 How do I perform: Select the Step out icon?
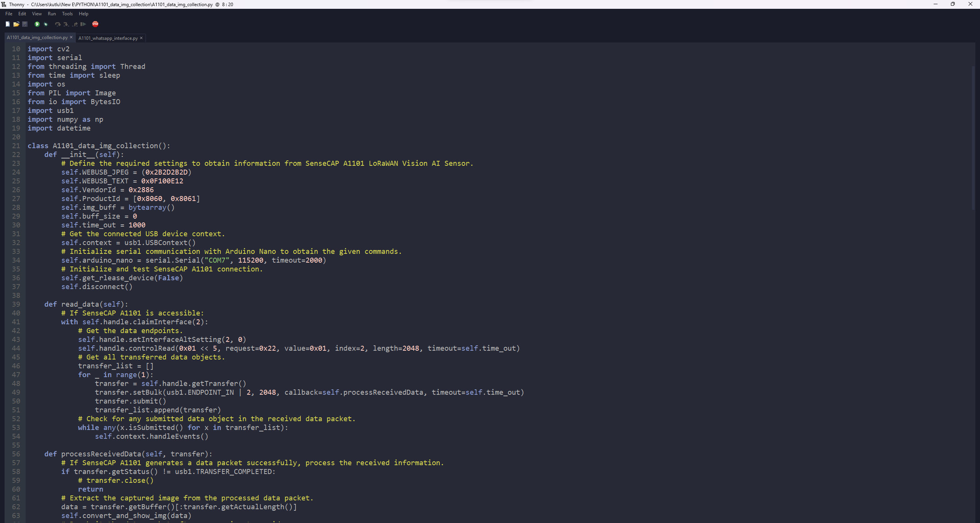[x=75, y=24]
